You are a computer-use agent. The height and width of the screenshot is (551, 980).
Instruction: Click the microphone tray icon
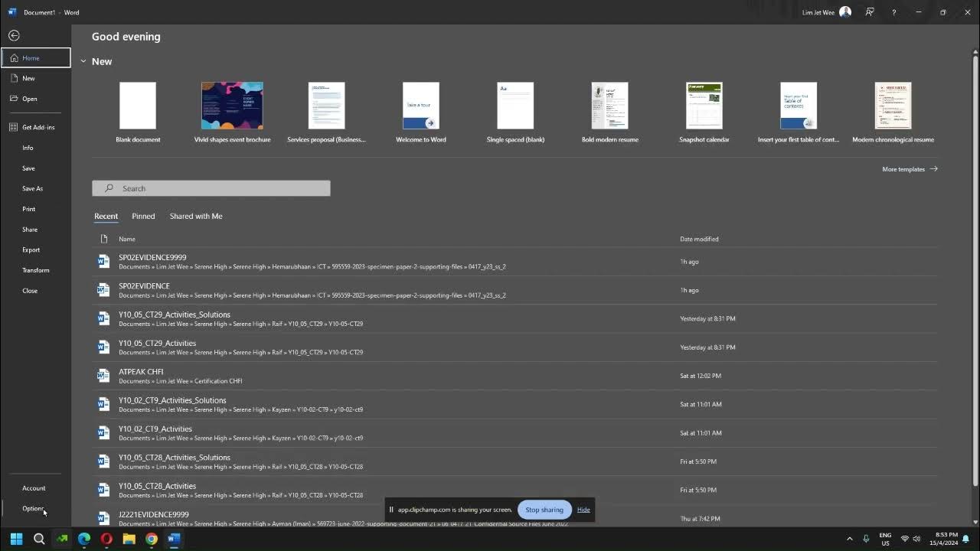point(866,539)
